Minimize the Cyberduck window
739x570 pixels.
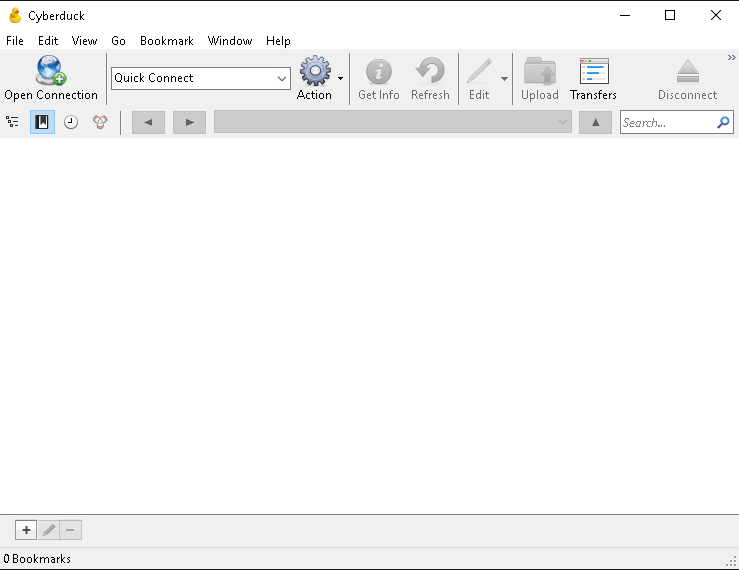(x=625, y=16)
